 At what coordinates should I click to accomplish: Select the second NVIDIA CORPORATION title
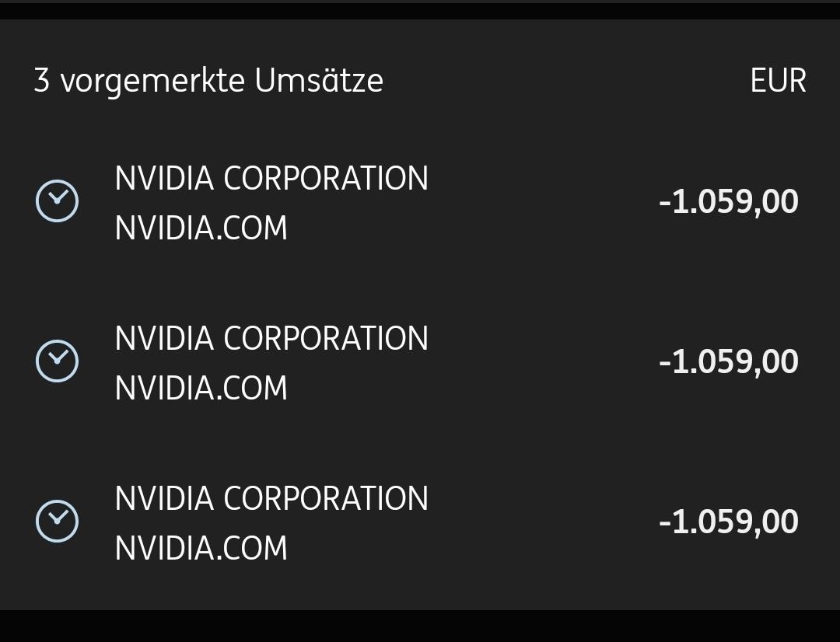[271, 339]
